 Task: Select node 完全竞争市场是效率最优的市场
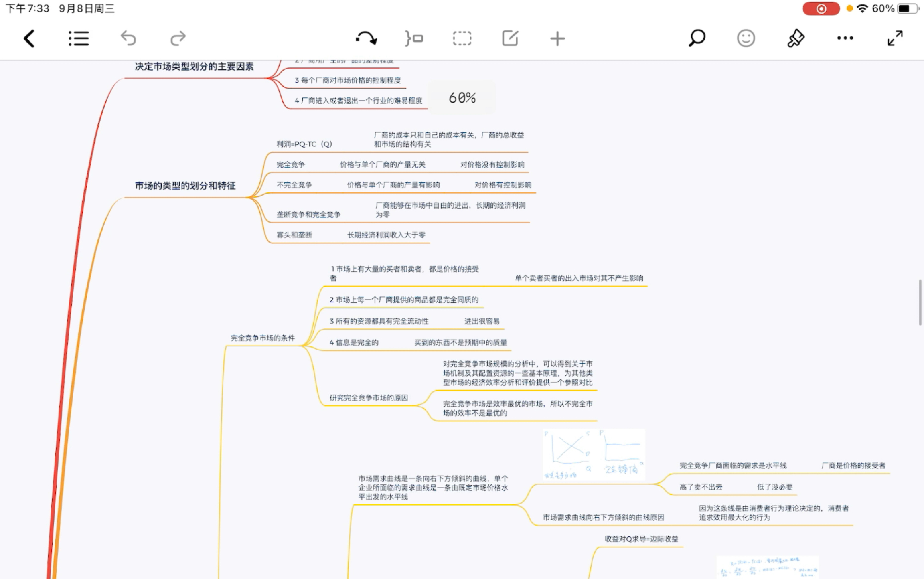[518, 408]
